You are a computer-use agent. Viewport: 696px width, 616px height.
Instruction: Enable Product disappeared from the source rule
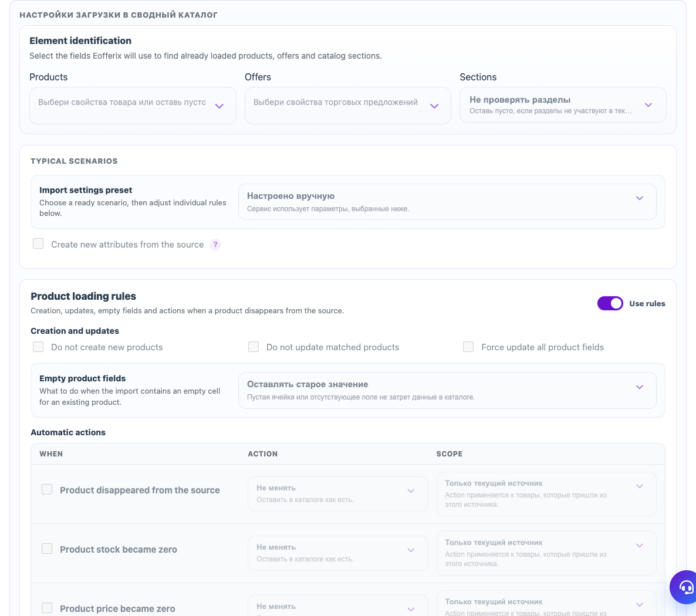(x=47, y=489)
